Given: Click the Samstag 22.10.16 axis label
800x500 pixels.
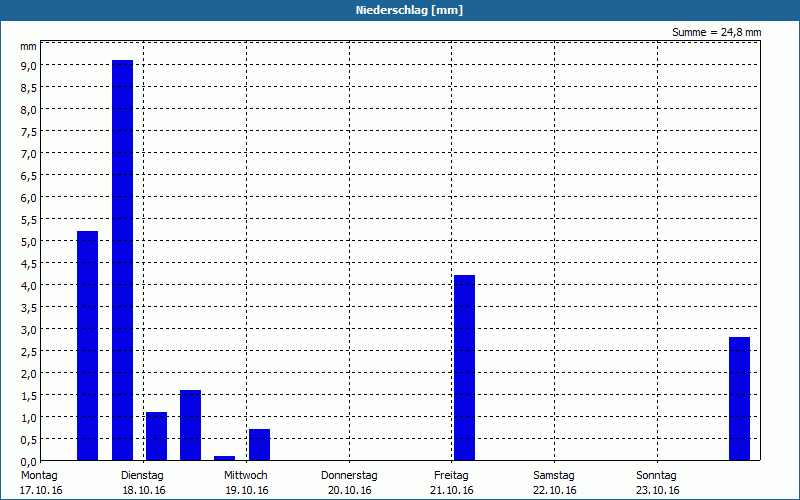Looking at the screenshot, I should [554, 483].
